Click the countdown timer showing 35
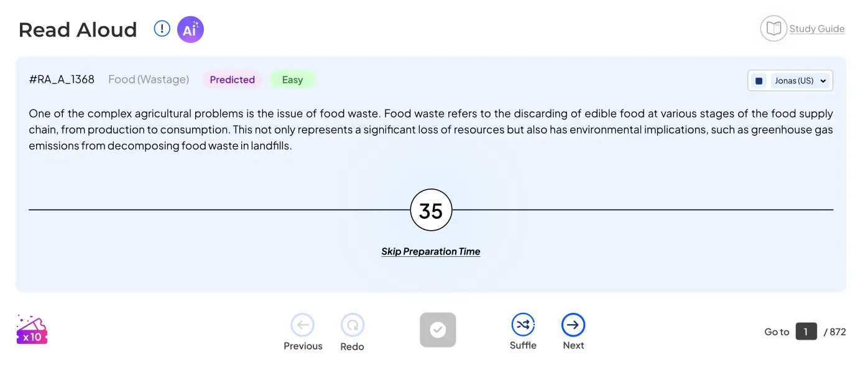The image size is (868, 367). [431, 210]
